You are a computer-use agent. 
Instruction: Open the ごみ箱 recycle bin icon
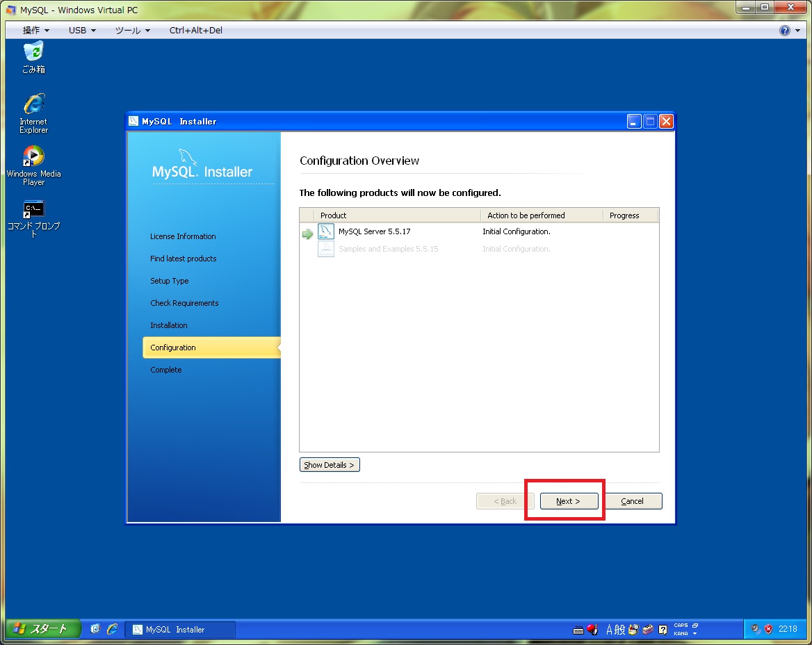33,58
